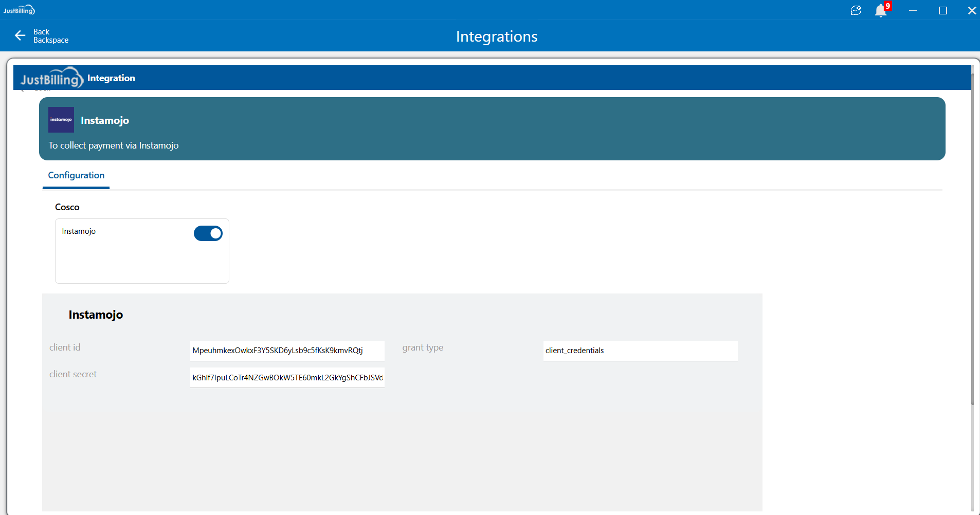Click the Instamojo banner title
The width and height of the screenshot is (980, 515).
click(x=105, y=120)
